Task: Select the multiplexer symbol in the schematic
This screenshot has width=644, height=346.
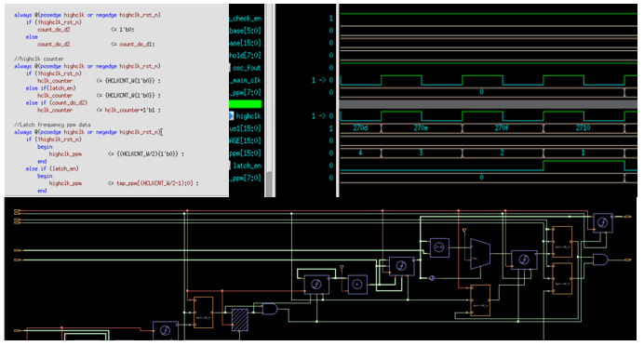Action: point(480,254)
